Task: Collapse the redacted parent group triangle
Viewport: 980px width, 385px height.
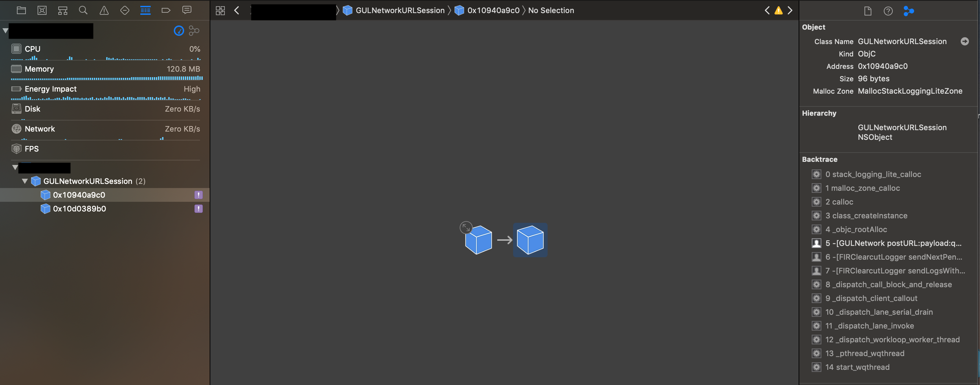Action: (x=15, y=167)
